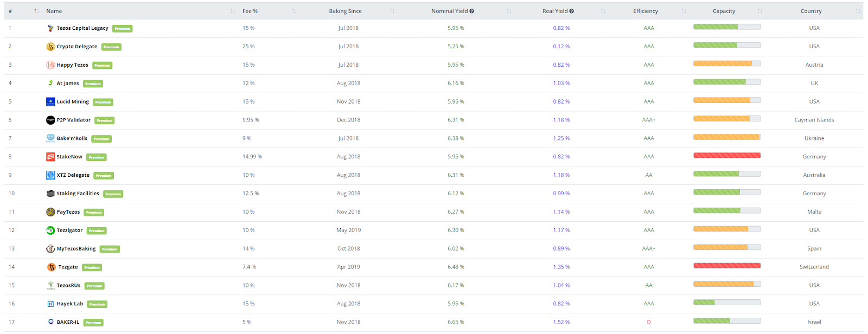The image size is (868, 334).
Task: Click the capacity bar for Hayek Lab
Action: 727,303
